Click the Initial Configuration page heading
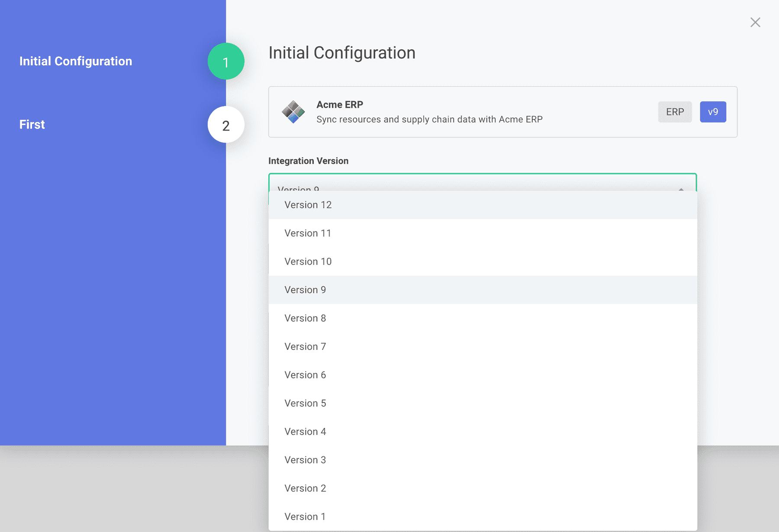The image size is (779, 532). [x=342, y=53]
